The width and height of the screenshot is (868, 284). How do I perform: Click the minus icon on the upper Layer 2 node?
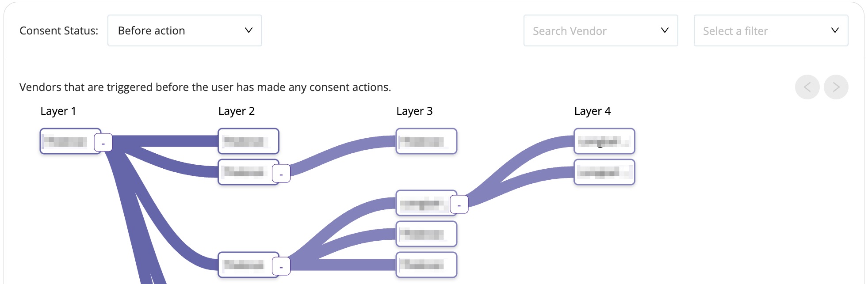pyautogui.click(x=282, y=173)
